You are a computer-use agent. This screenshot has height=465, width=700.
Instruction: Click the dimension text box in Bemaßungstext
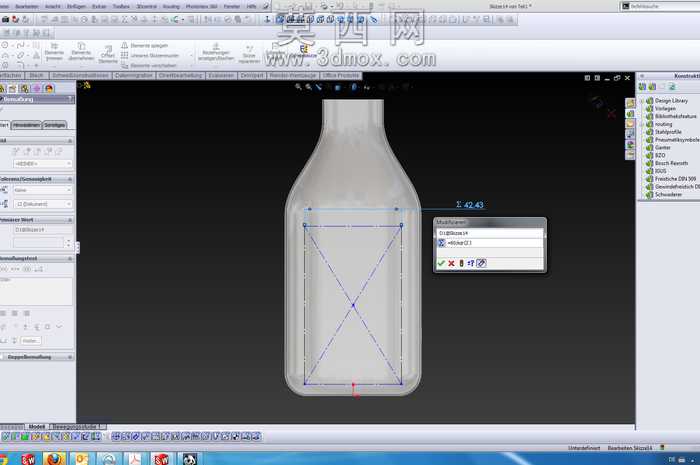point(36,291)
